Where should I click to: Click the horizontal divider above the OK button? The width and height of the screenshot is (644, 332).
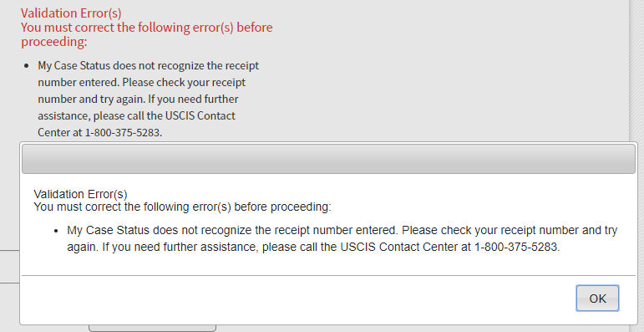tap(328, 275)
